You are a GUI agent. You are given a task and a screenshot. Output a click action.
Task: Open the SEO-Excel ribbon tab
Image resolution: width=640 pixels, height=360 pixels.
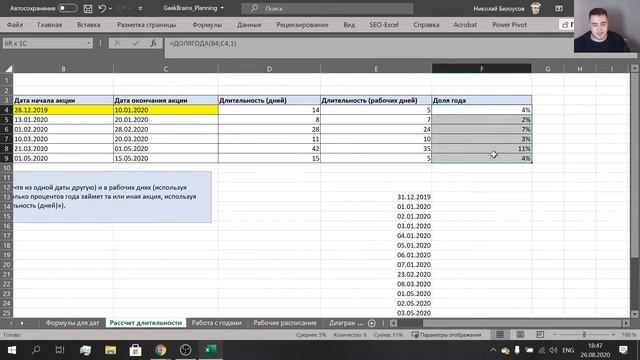pos(384,25)
